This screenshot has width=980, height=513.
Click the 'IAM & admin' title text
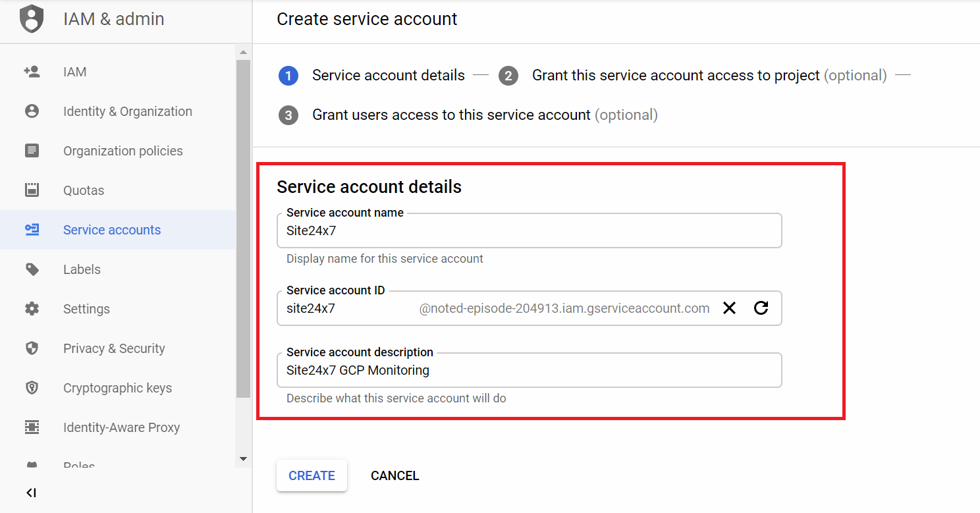click(114, 19)
